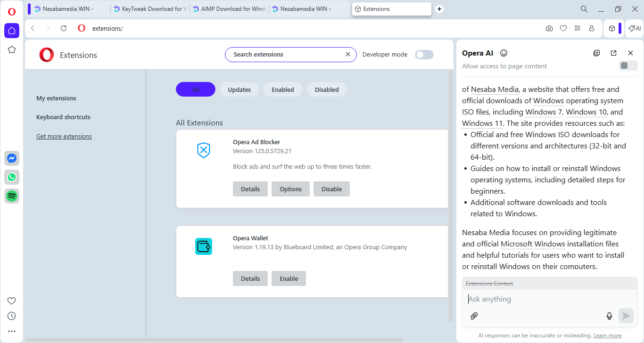Toggle Allow access to page content
644x343 pixels.
click(x=627, y=65)
